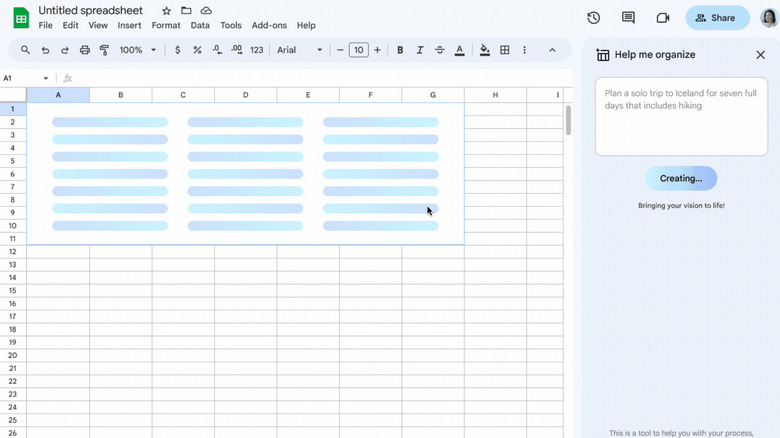Print the spreadsheet using the printer icon
The width and height of the screenshot is (780, 438).
(84, 50)
